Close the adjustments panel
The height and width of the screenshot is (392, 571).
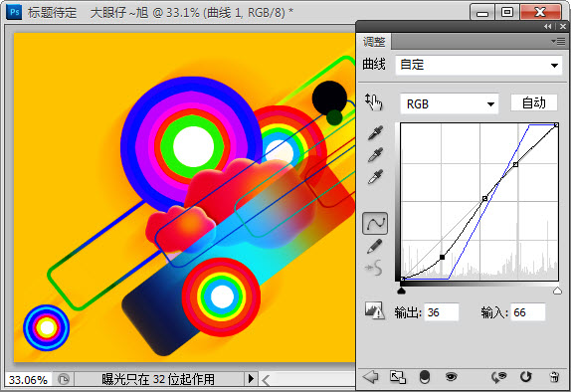click(x=563, y=27)
